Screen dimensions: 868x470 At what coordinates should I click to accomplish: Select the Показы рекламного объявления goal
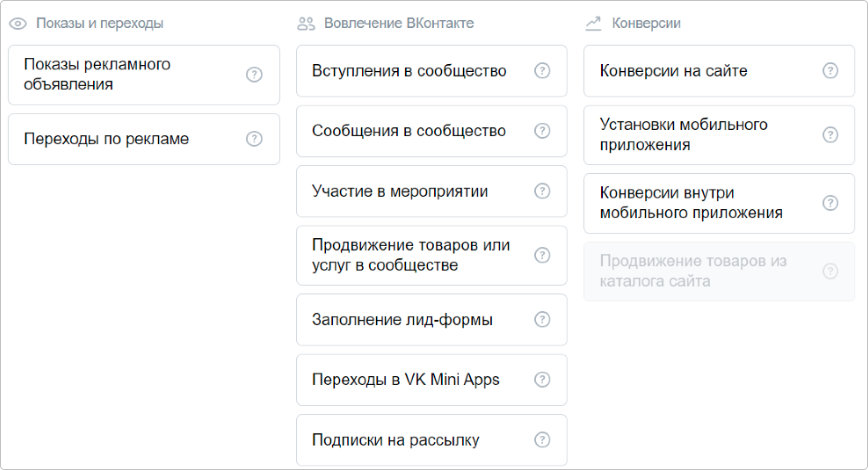(x=126, y=74)
